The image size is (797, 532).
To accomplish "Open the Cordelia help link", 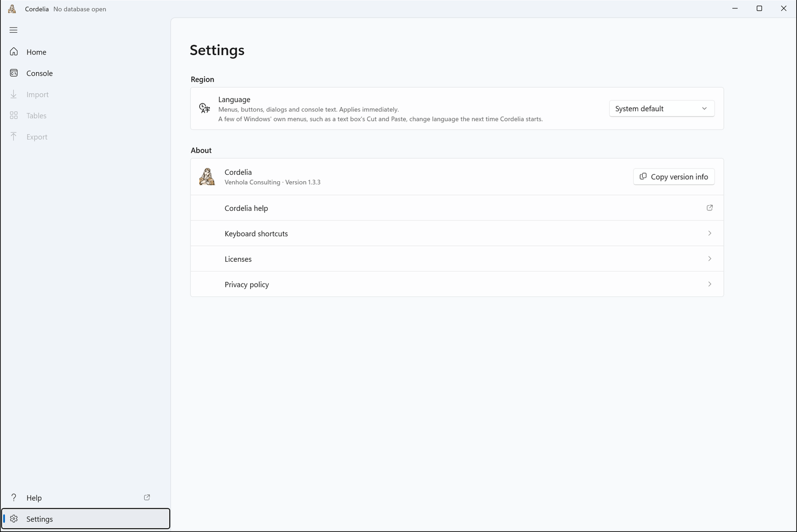I will tap(457, 208).
